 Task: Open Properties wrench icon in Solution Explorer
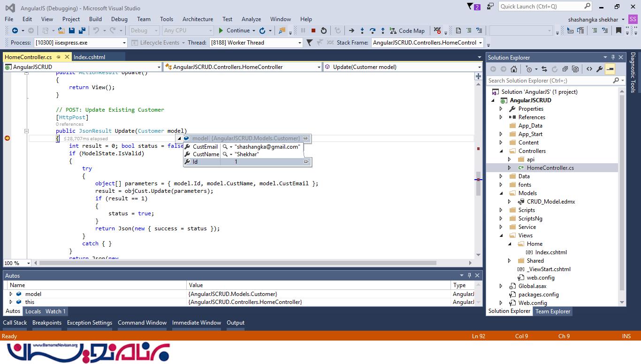pyautogui.click(x=599, y=69)
